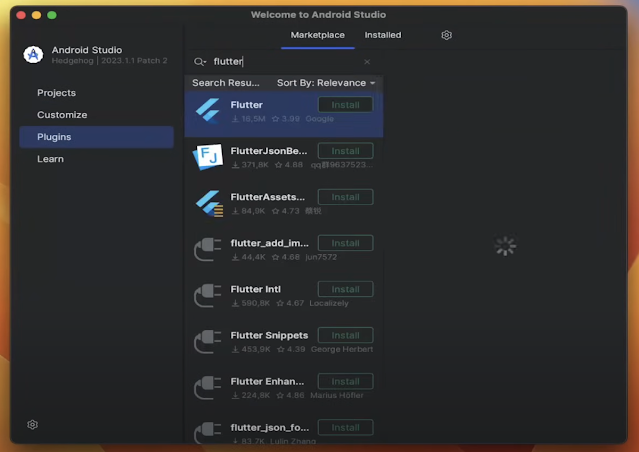Click the FlutterJsonBe... FJ plugin icon

[x=208, y=157]
